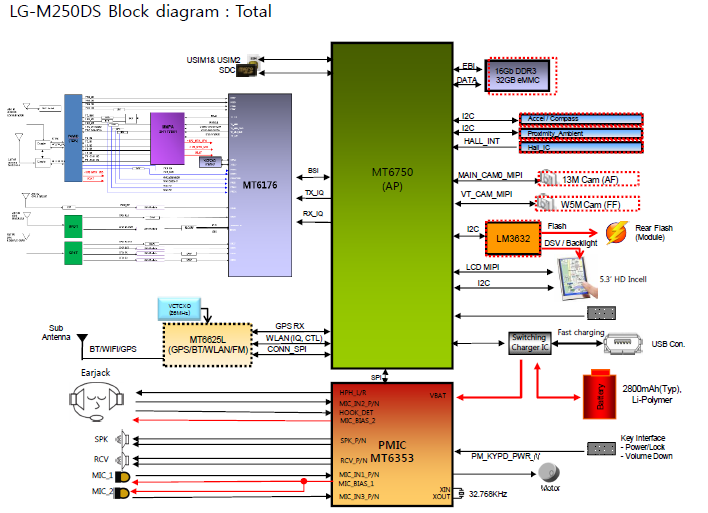
Task: Click the TX_IQ signal label
Action: click(314, 193)
